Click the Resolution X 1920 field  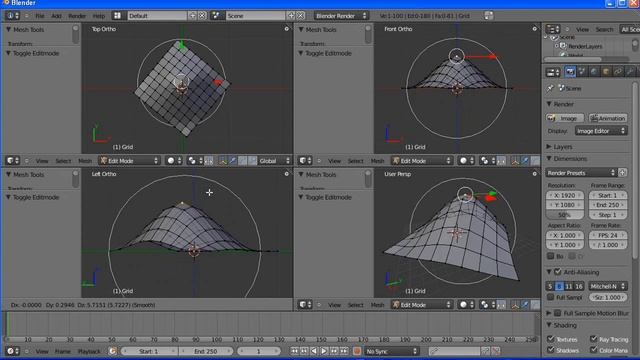[x=565, y=196]
